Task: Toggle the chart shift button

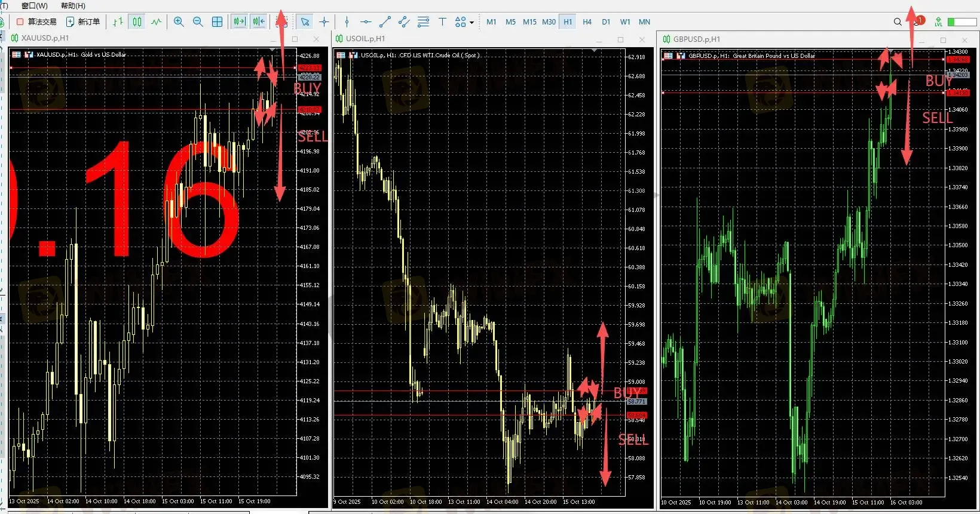Action: coord(259,22)
